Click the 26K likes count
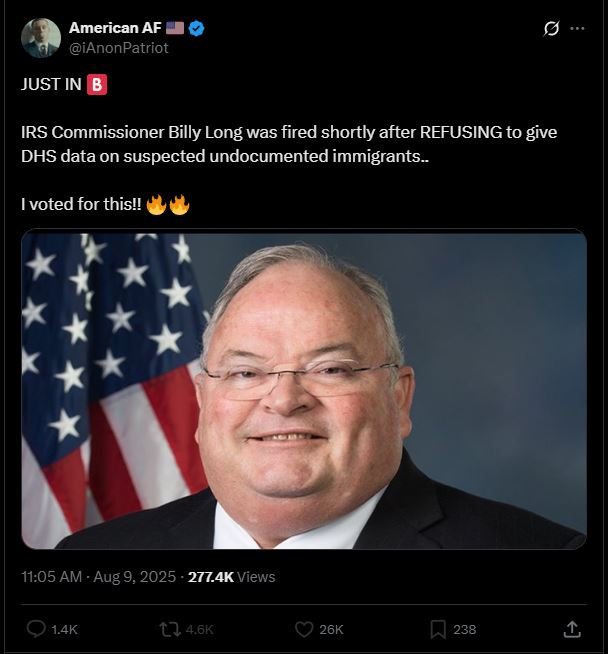Image resolution: width=608 pixels, height=654 pixels. (331, 629)
